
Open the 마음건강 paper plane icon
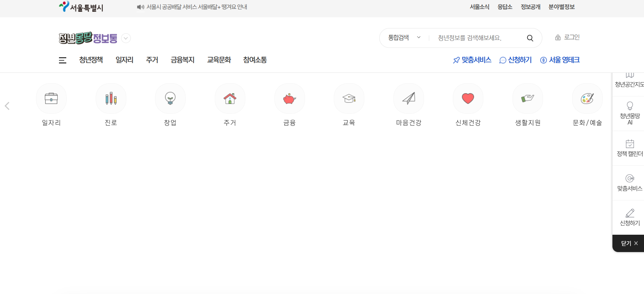coord(409,98)
